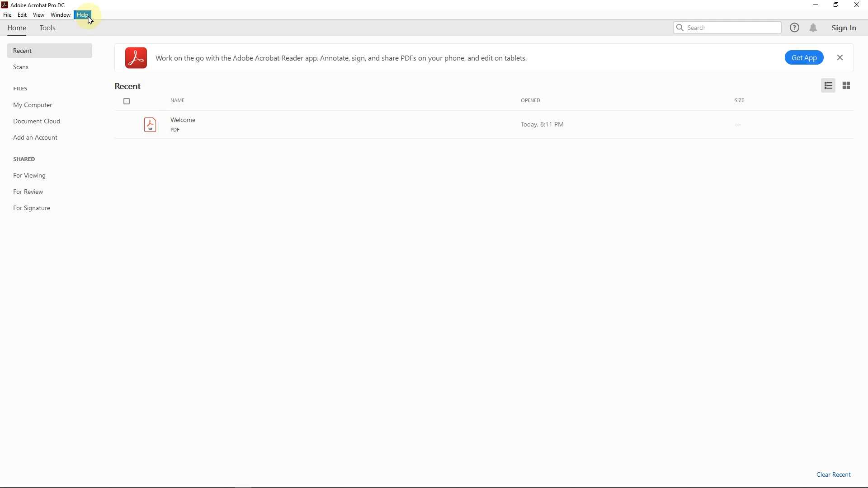The width and height of the screenshot is (868, 488).
Task: Toggle the select all files checkbox
Action: pos(127,102)
